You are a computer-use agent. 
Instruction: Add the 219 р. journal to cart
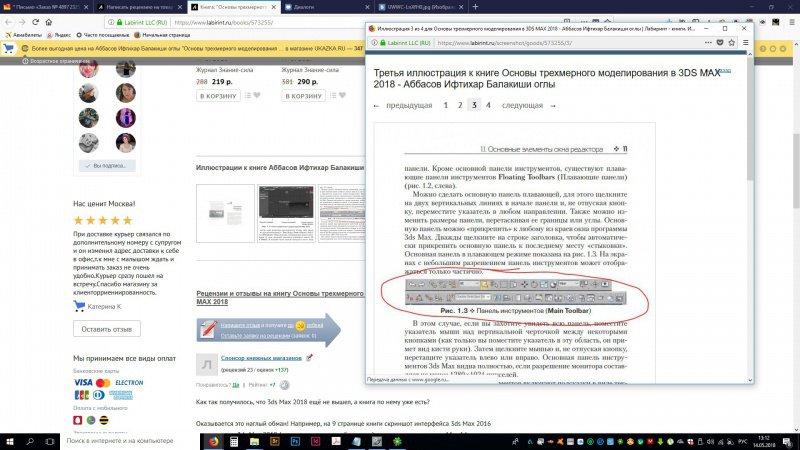[218, 95]
